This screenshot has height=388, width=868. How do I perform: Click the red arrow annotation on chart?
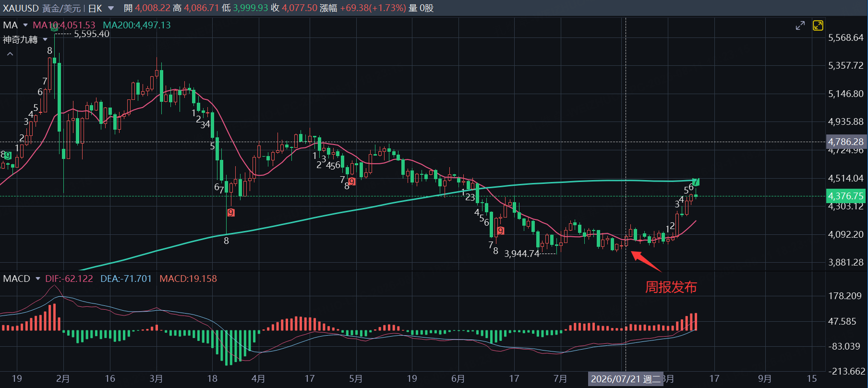646,262
